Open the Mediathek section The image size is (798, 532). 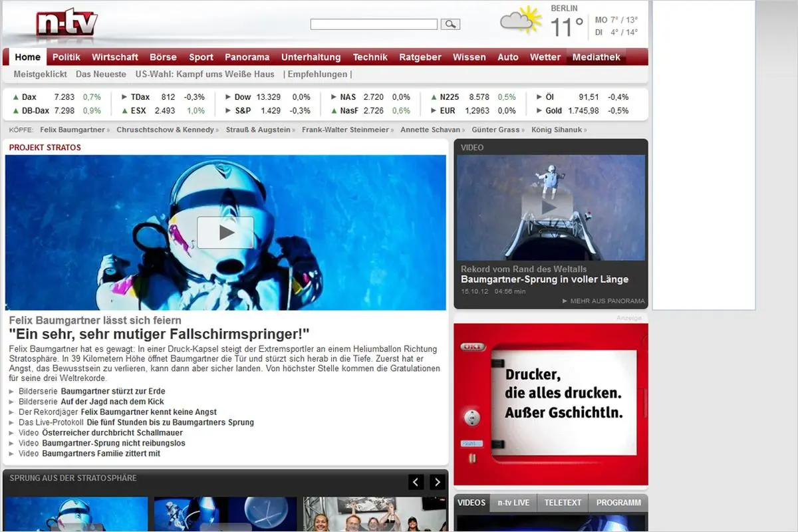(x=595, y=57)
